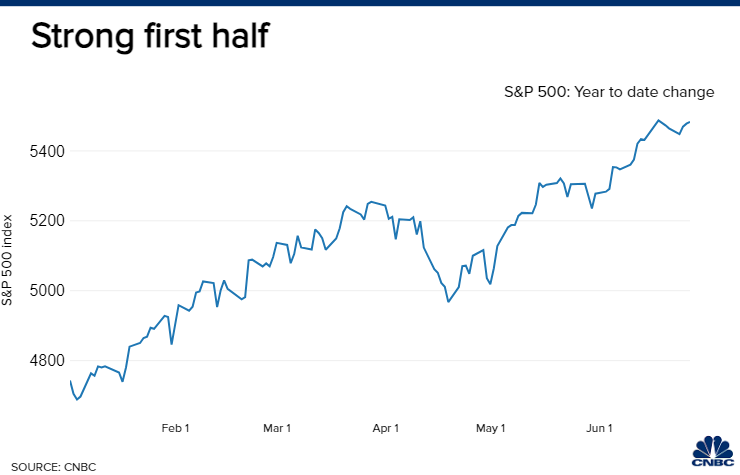Click the line's lowest point in mid-April
This screenshot has height=475, width=740.
click(x=448, y=302)
